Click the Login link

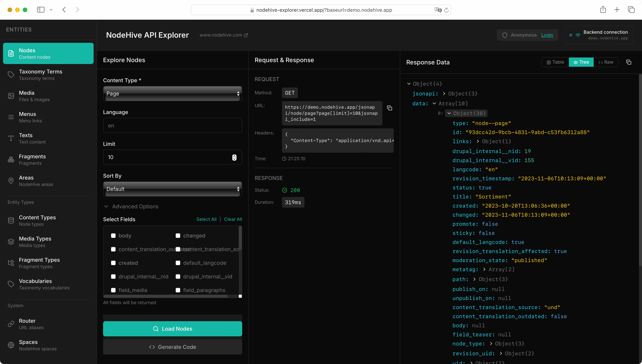[x=547, y=35]
